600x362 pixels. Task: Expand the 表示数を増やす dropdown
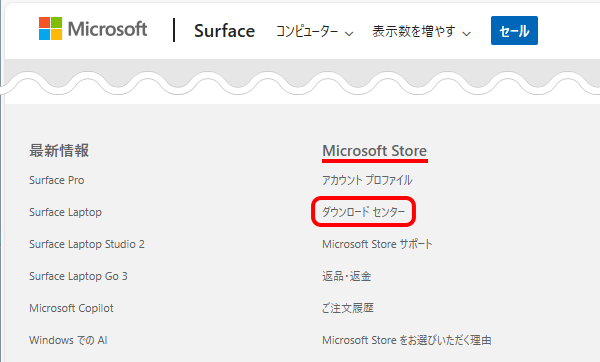tap(421, 31)
